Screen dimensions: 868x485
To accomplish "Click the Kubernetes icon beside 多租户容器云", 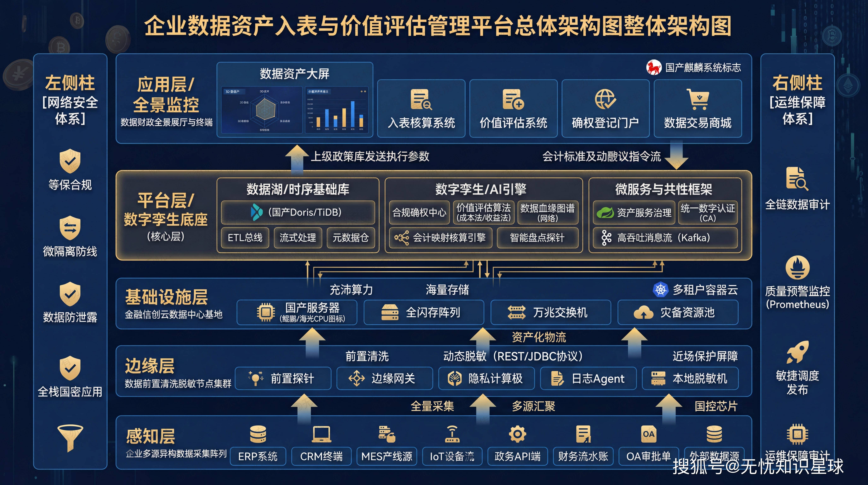I will tap(660, 290).
